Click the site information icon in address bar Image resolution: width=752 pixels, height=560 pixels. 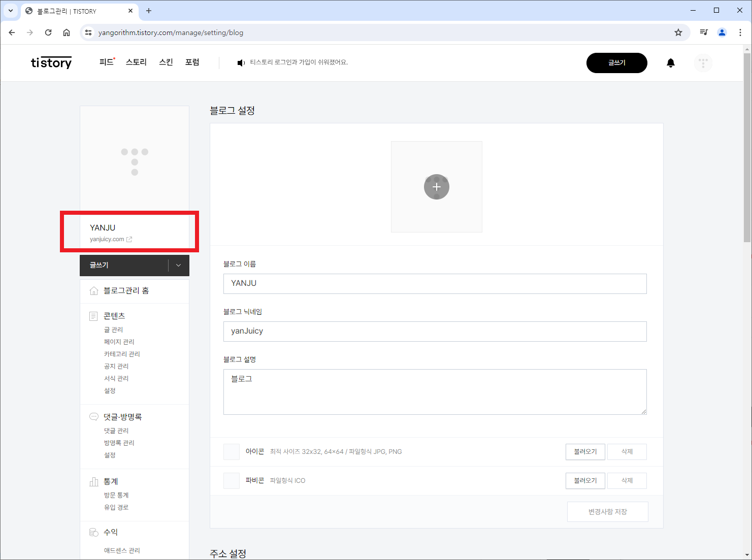coord(88,32)
